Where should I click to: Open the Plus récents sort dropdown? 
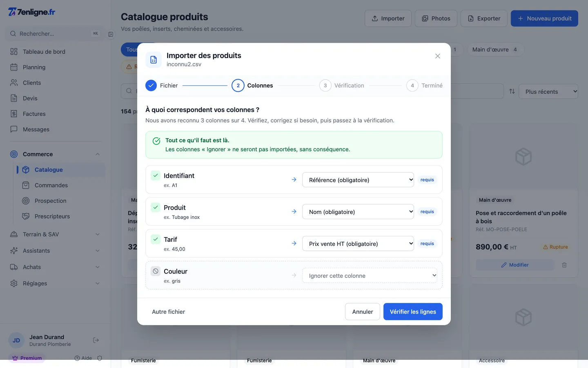(x=548, y=92)
